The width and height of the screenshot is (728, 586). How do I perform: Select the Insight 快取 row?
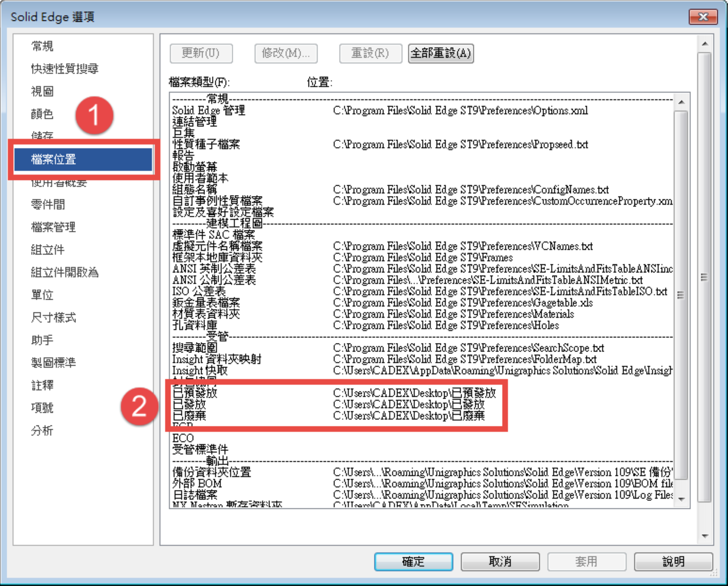click(x=422, y=370)
